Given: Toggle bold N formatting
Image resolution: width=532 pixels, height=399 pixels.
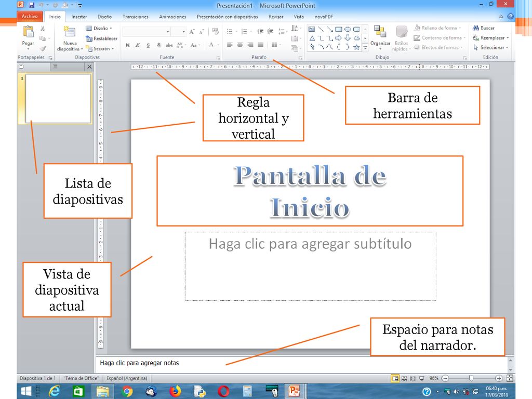Looking at the screenshot, I should (128, 45).
